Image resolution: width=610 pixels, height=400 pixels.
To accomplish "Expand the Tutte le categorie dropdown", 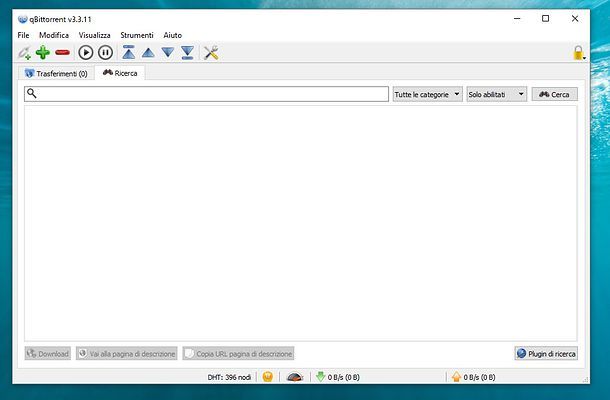I will click(428, 94).
